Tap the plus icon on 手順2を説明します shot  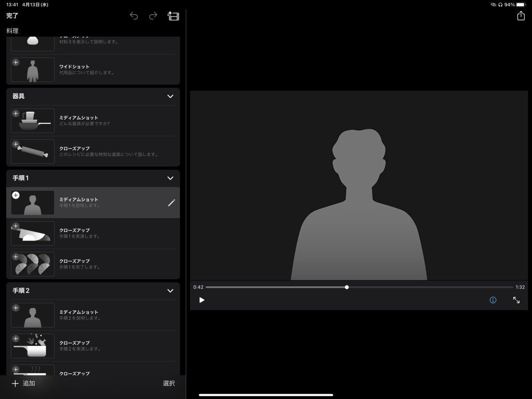point(16,308)
